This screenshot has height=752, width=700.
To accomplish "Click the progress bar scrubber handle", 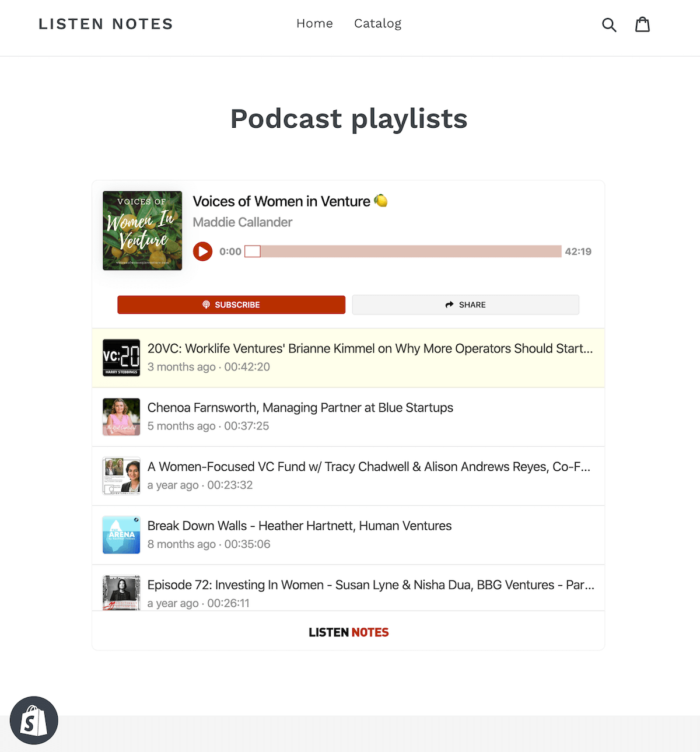I will click(253, 251).
